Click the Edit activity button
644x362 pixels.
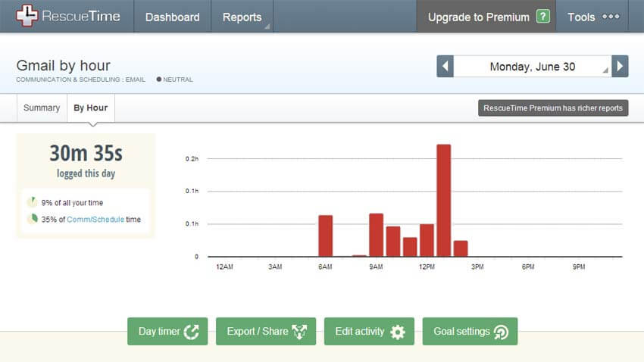[369, 331]
